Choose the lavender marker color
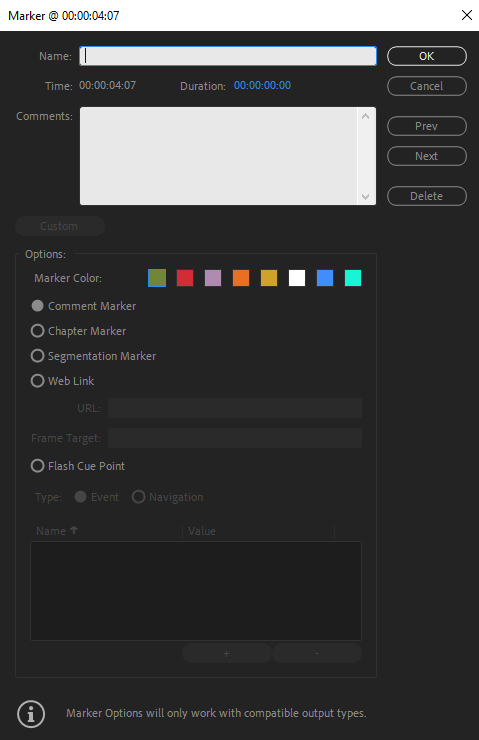This screenshot has width=479, height=740. (213, 278)
